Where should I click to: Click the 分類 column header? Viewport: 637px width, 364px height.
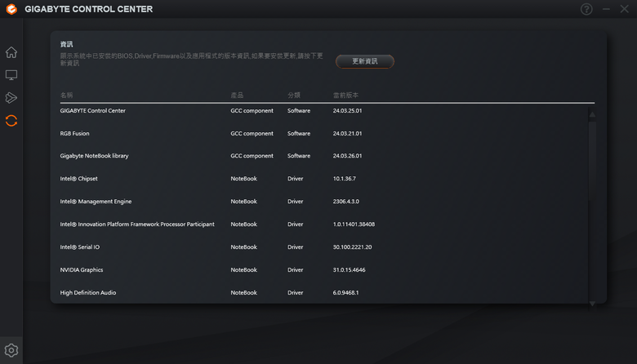(294, 95)
